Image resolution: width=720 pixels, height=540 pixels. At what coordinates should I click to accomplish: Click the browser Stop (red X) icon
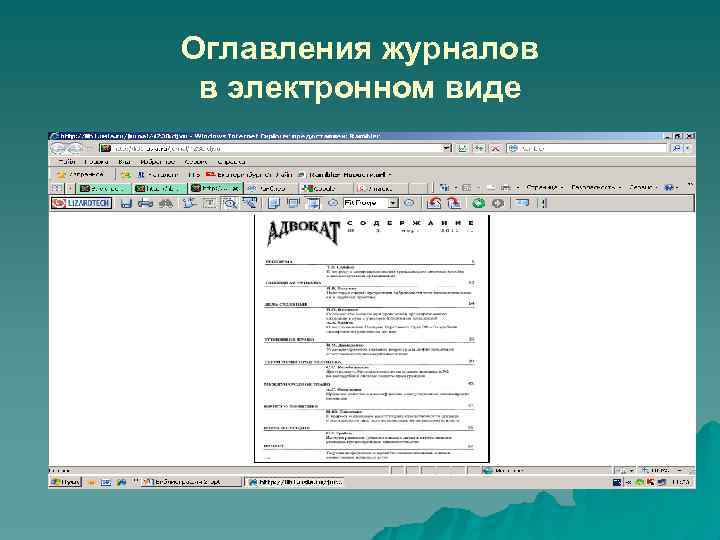pos(495,148)
